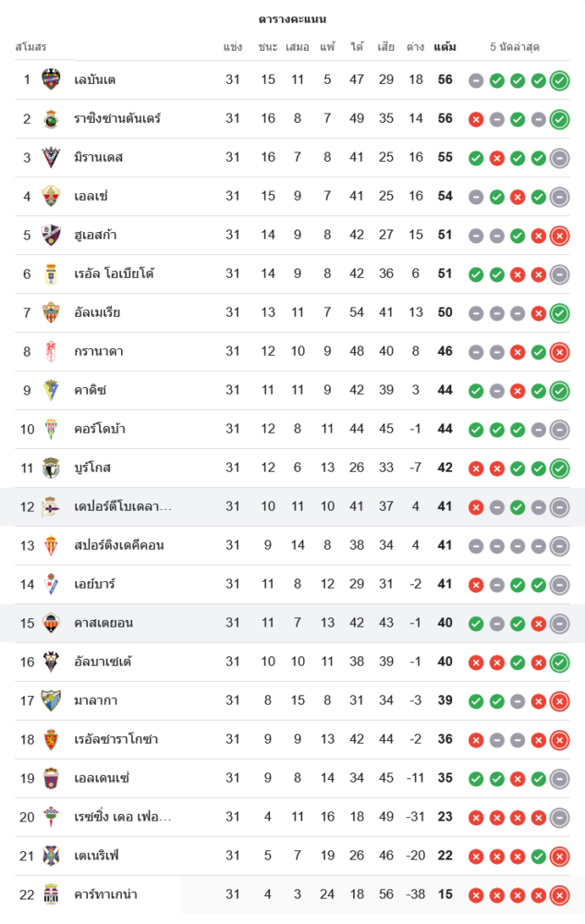
Task: Click the Málaga club crest icon
Action: [51, 700]
